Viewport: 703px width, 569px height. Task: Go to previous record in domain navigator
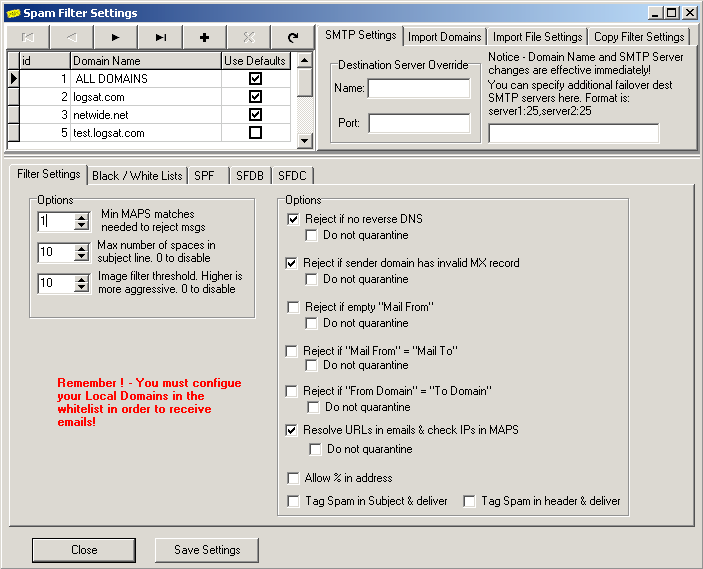click(72, 37)
